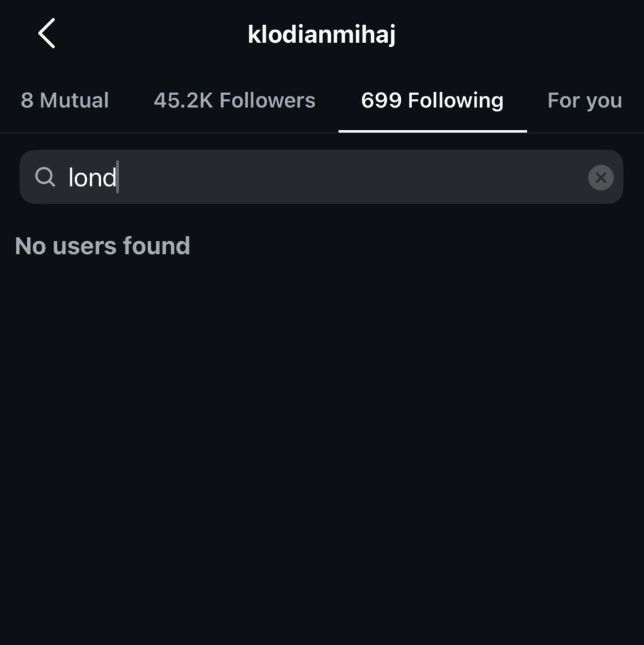View the Followers list
644x645 pixels.
234,101
